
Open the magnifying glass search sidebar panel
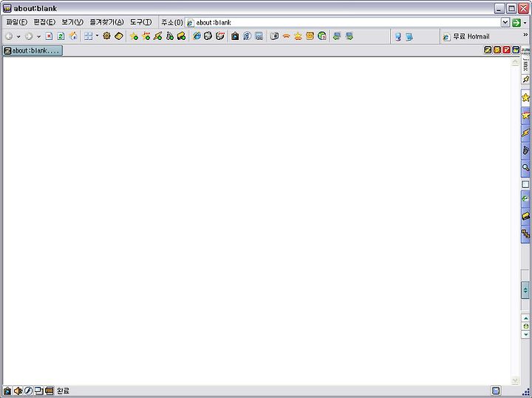click(525, 167)
